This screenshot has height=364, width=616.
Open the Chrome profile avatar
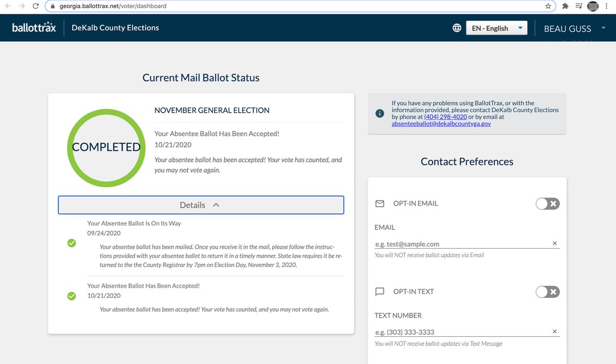tap(593, 6)
